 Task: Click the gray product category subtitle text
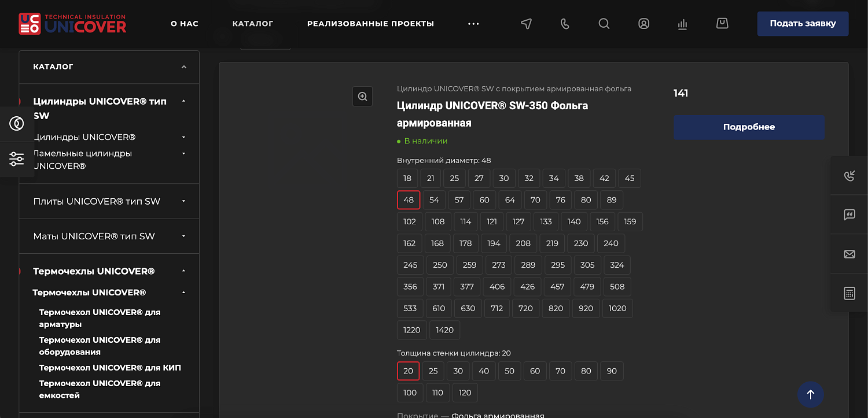coord(514,88)
